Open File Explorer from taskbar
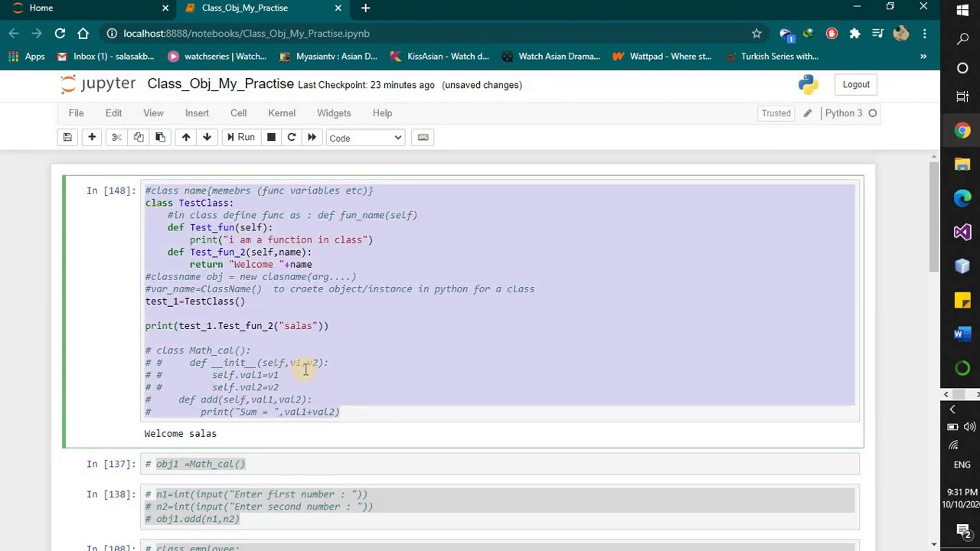This screenshot has width=980, height=551. click(x=962, y=165)
